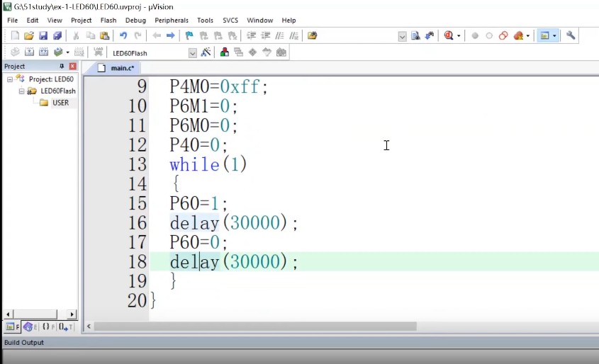The width and height of the screenshot is (599, 364).
Task: Select the main.c* editor tab
Action: 116,68
